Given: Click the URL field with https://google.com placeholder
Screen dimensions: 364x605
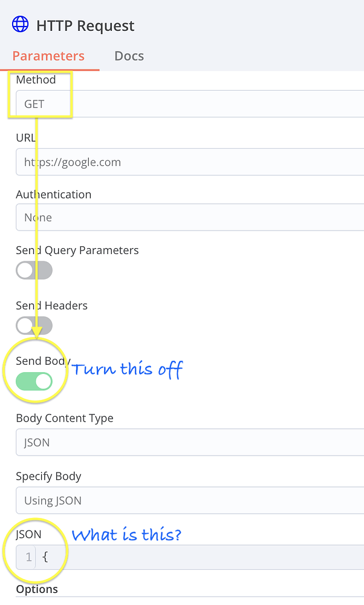Looking at the screenshot, I should coord(181,162).
